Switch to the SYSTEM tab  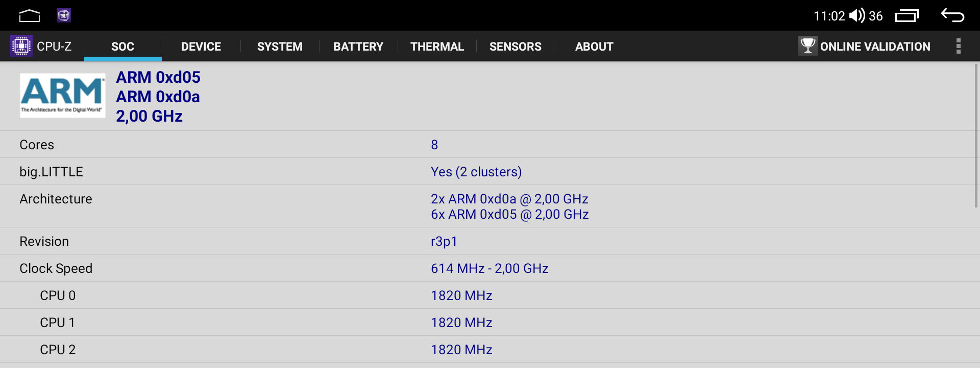tap(280, 47)
